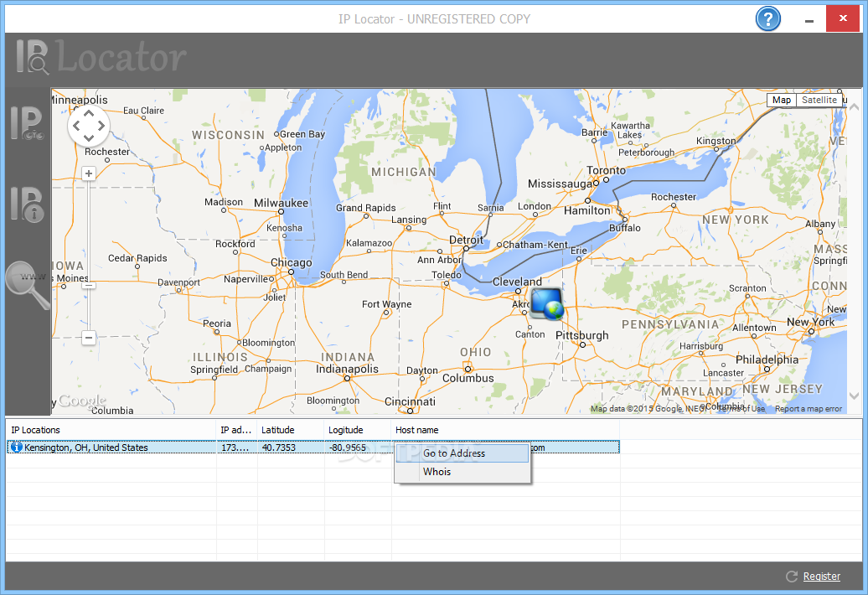Switch map to Satellite view

click(x=819, y=100)
